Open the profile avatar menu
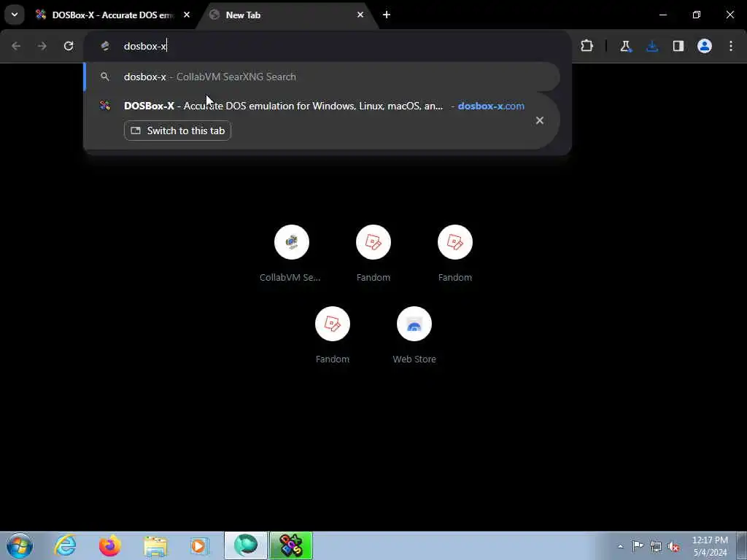The width and height of the screenshot is (747, 560). click(x=705, y=46)
